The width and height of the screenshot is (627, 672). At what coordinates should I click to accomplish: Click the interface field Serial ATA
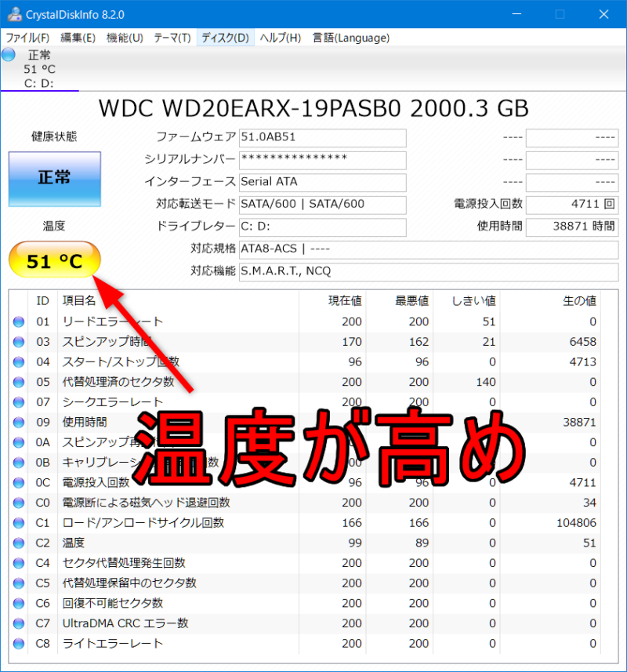click(x=322, y=183)
